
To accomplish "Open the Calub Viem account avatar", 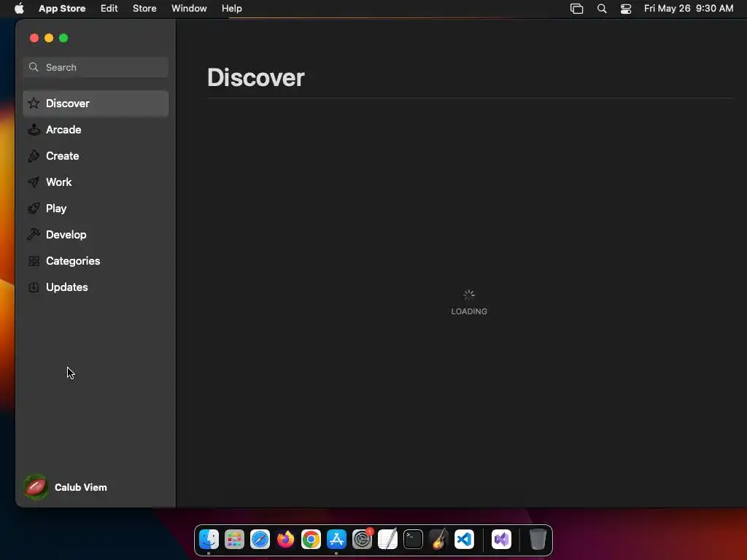I will pos(36,487).
